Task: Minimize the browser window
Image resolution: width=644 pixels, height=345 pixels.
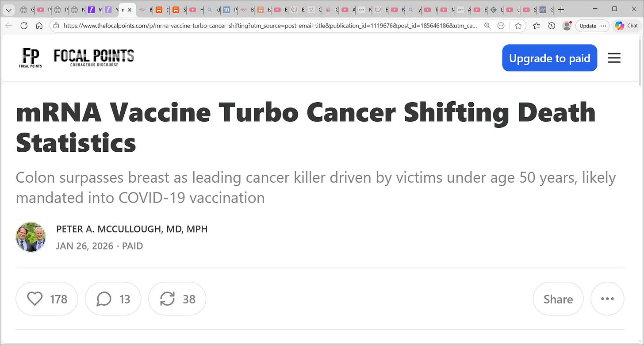Action: click(594, 9)
